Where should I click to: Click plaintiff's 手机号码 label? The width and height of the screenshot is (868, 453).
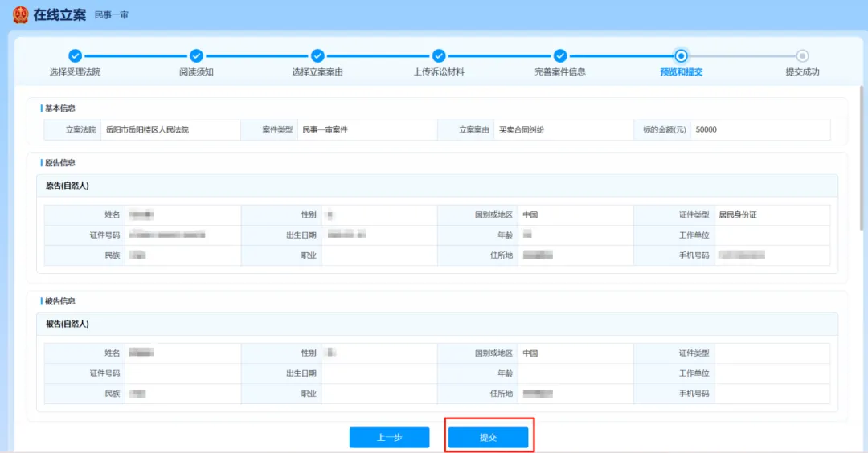[x=694, y=255]
